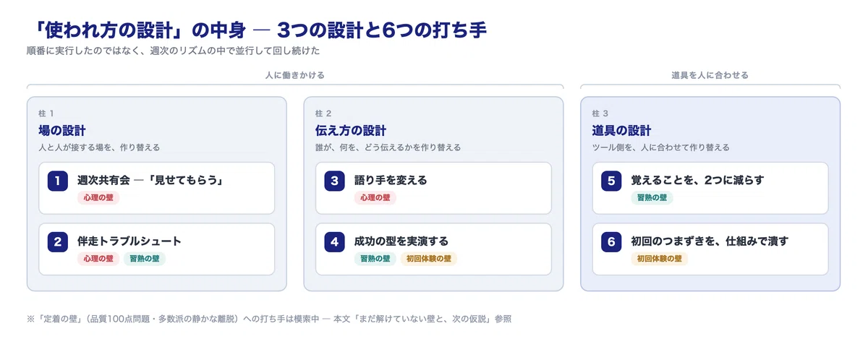Click the footnote about 定着の壁

pyautogui.click(x=268, y=318)
